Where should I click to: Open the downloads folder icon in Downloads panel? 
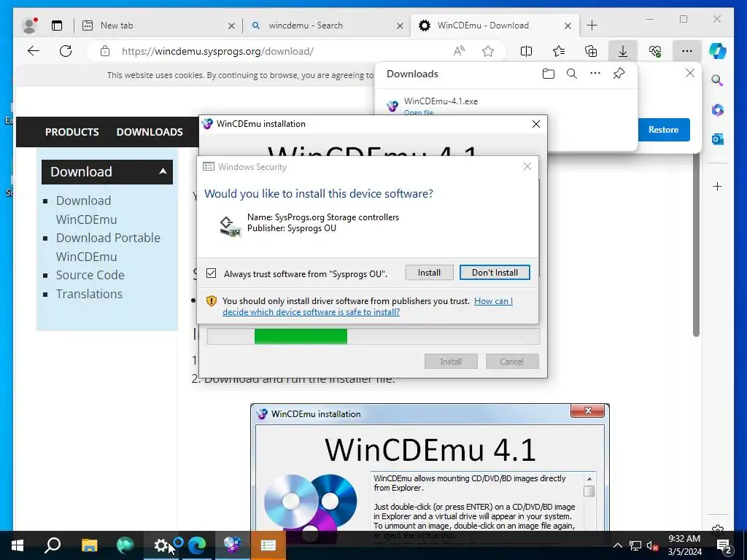click(x=549, y=74)
